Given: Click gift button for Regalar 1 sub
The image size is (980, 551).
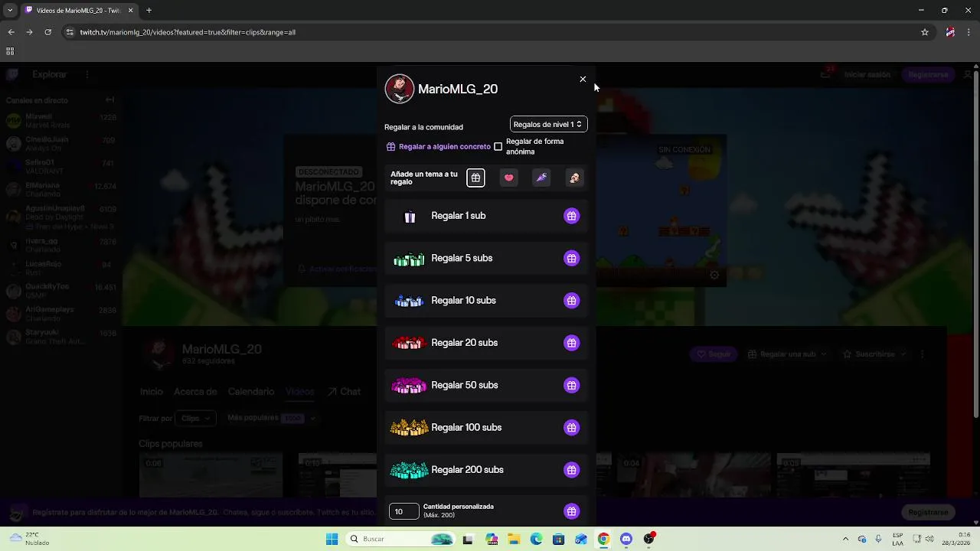Looking at the screenshot, I should [x=572, y=216].
